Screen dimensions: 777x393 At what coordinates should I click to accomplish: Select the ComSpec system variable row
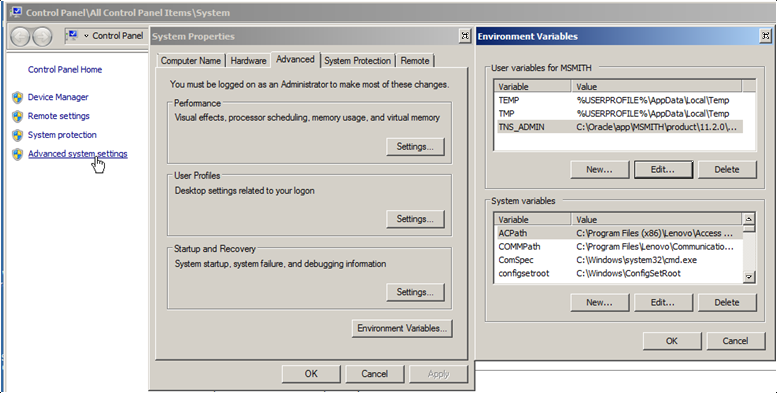[618, 260]
